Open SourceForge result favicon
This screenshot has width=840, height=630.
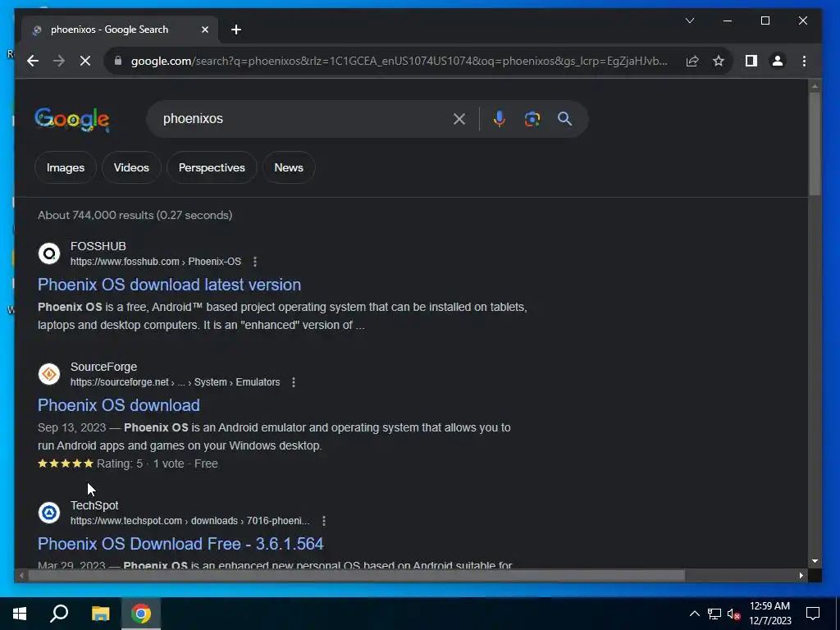pos(49,374)
